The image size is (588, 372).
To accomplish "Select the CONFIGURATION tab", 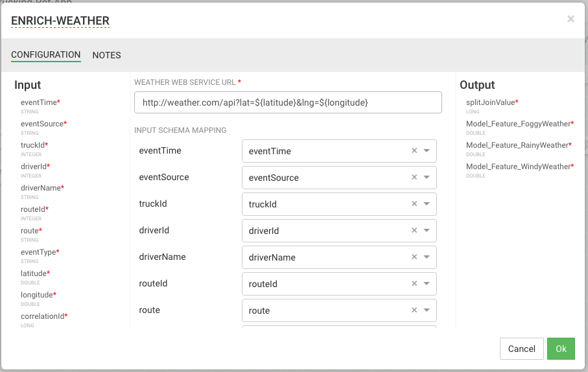I will 46,55.
